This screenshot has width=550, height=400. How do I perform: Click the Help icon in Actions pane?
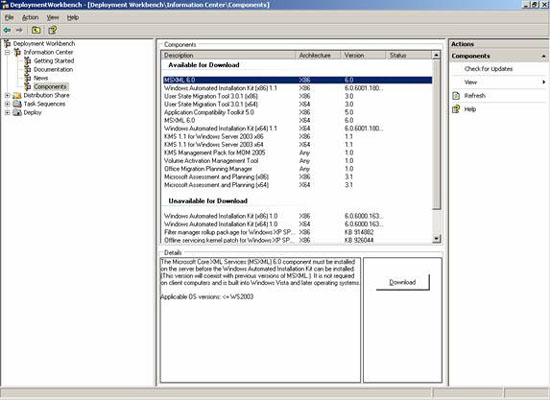tap(456, 109)
